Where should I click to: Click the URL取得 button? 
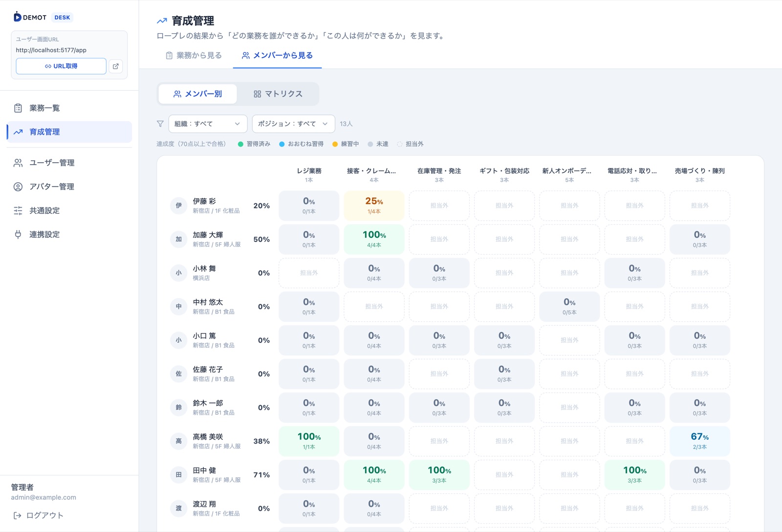click(61, 66)
